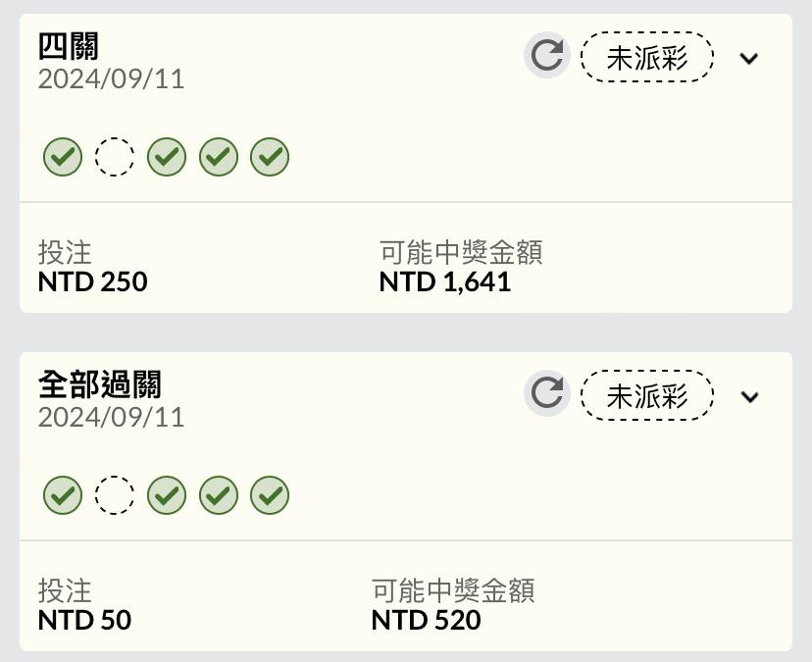Viewport: 812px width, 662px height.
Task: Open the 四關 bet title
Action: pos(69,46)
